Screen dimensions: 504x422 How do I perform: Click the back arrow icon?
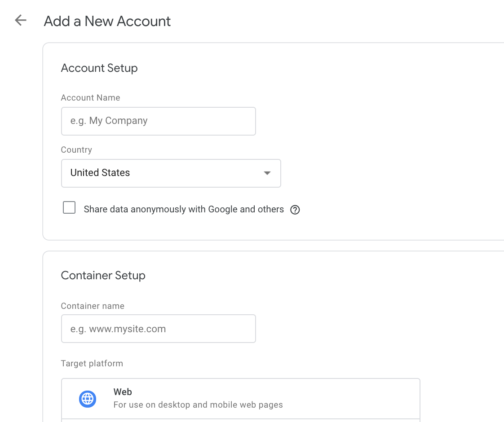click(x=21, y=21)
